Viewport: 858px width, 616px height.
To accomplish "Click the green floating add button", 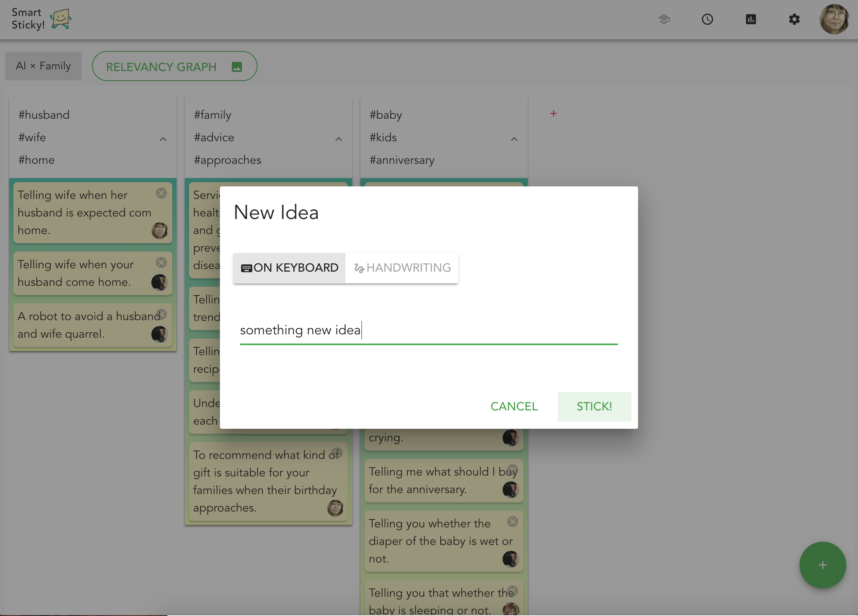I will [822, 565].
